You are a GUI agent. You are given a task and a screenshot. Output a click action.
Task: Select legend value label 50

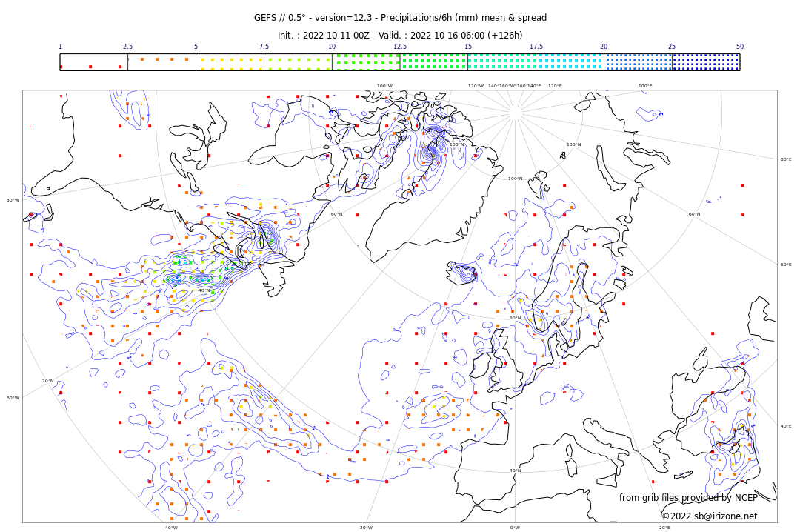point(740,47)
